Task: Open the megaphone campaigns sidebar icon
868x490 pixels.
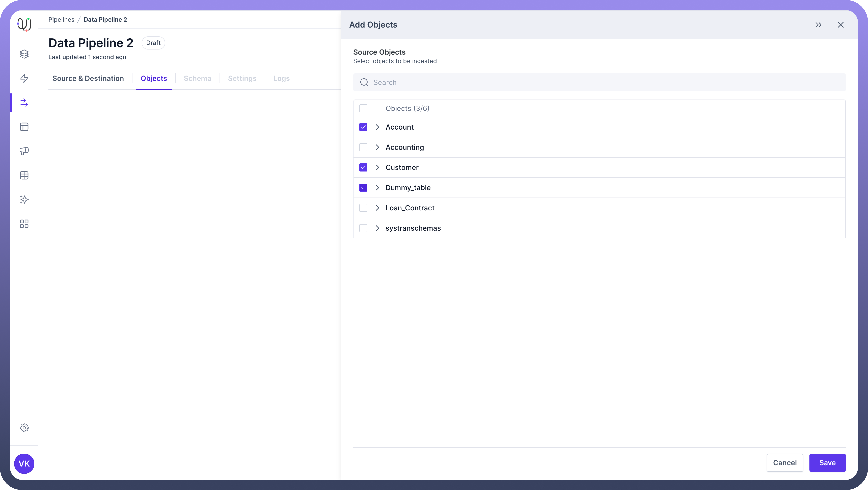Action: click(24, 151)
